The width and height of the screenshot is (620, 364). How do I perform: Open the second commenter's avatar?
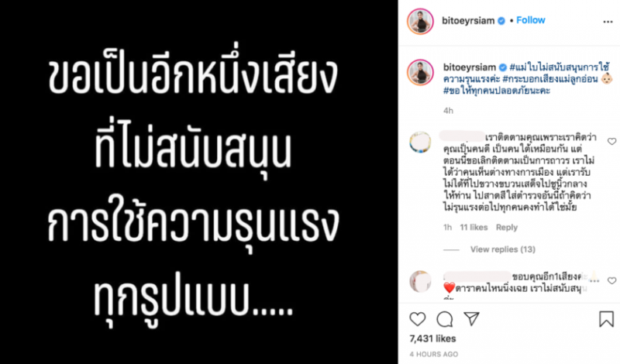click(x=420, y=281)
